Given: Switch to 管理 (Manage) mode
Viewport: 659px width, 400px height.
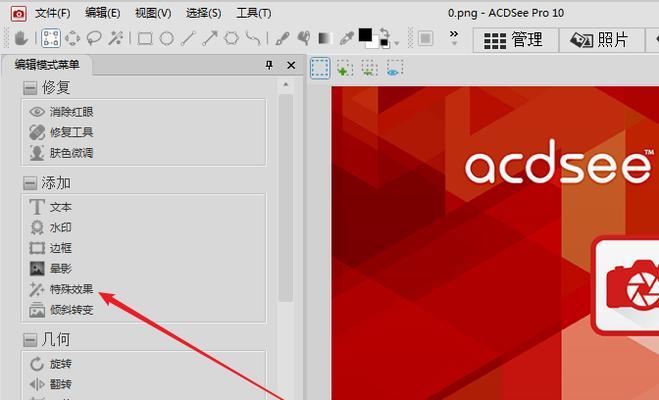Looking at the screenshot, I should [515, 40].
